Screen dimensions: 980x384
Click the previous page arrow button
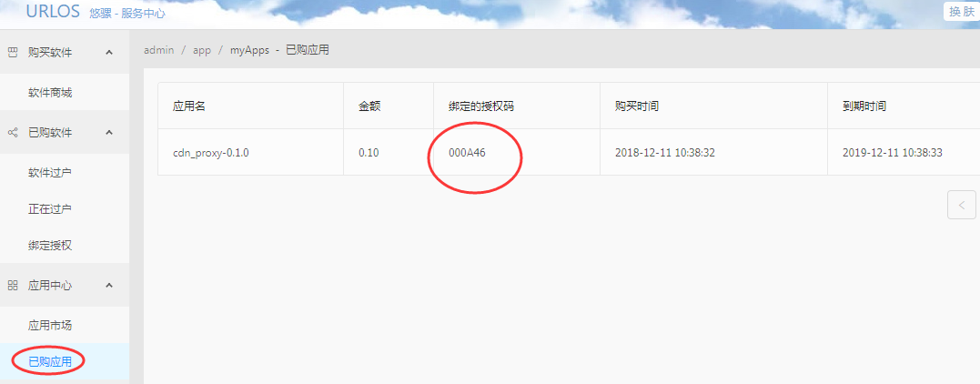click(961, 205)
